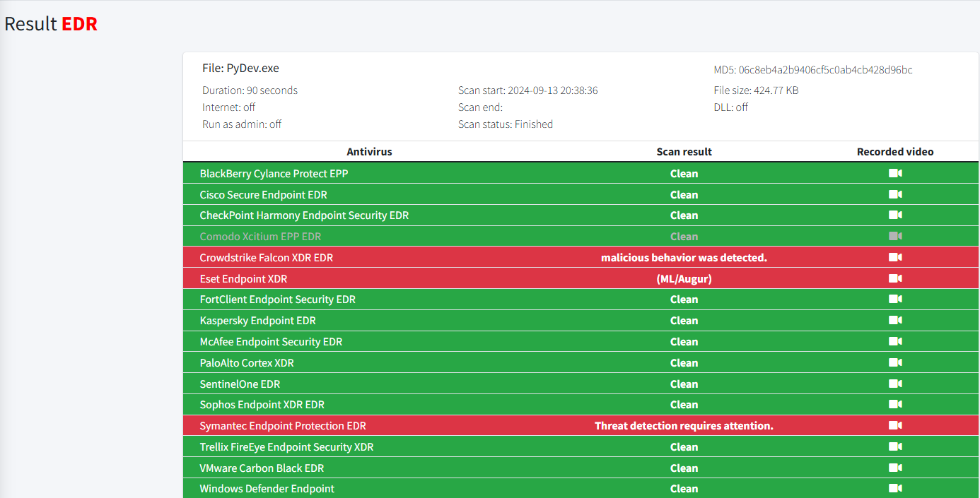980x498 pixels.
Task: Click the Kaspersky Endpoint EDR name
Action: tap(257, 321)
